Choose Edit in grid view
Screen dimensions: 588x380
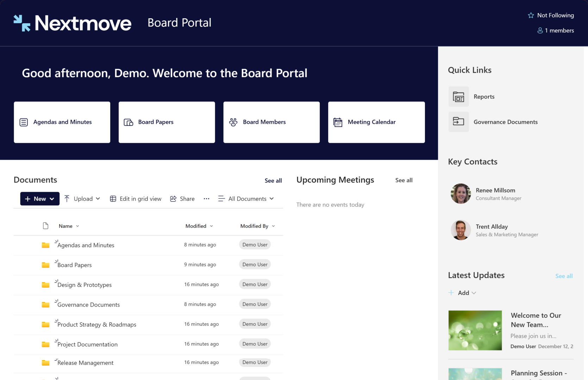[136, 199]
